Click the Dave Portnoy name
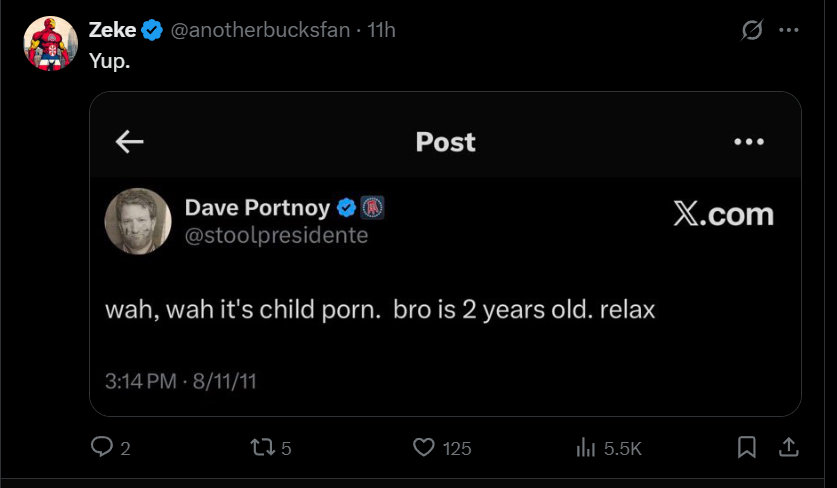 (257, 208)
